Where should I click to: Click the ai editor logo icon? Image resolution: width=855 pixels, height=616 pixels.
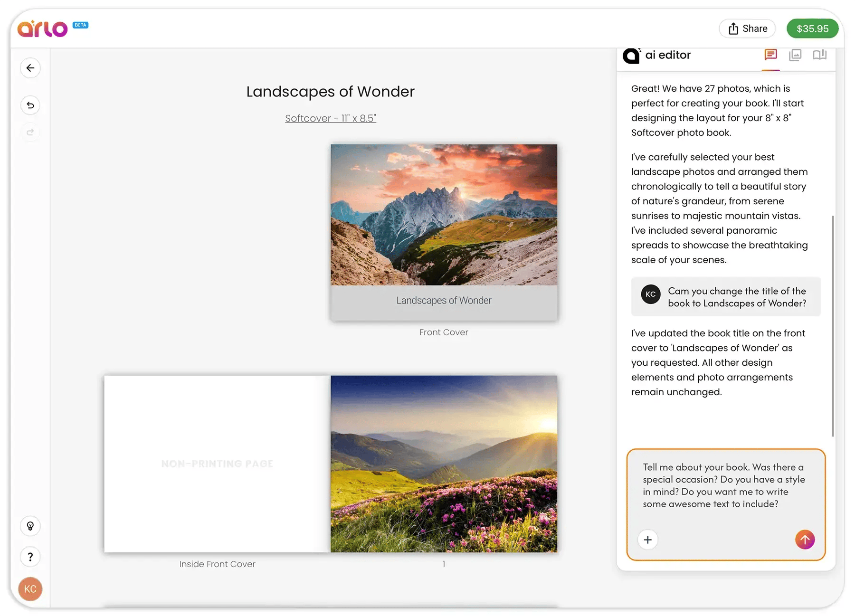click(x=632, y=55)
